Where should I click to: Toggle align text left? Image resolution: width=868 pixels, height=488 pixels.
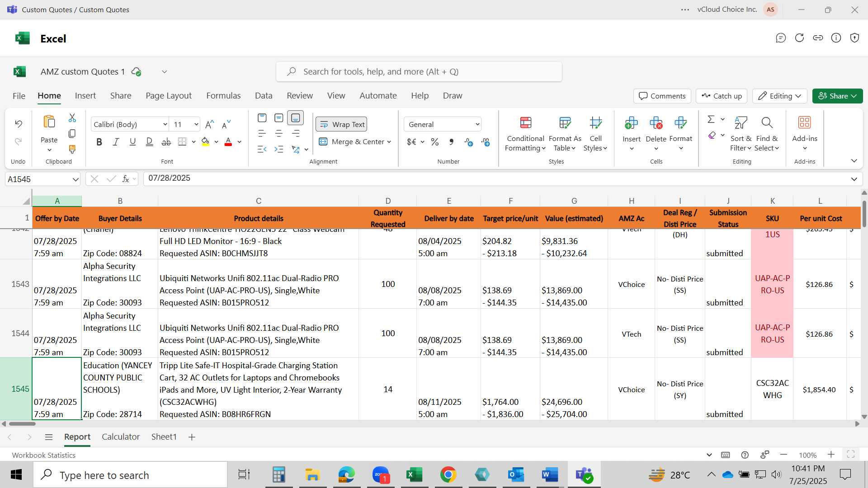click(262, 134)
